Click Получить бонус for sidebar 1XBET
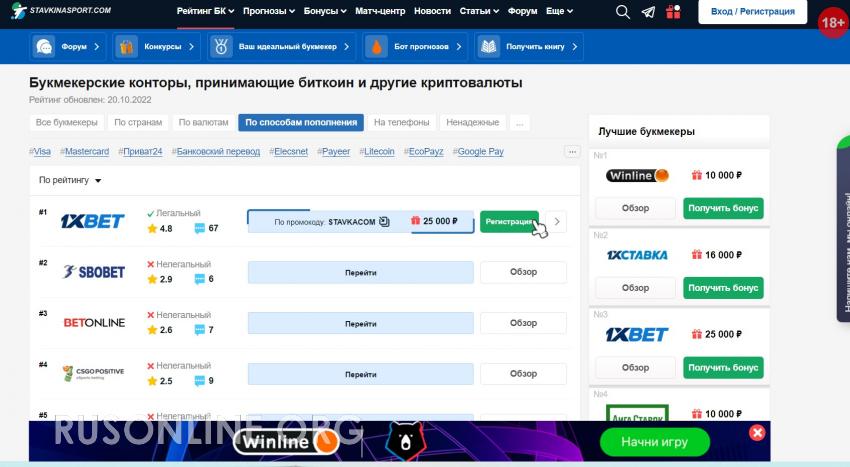This screenshot has width=850, height=467. [723, 368]
